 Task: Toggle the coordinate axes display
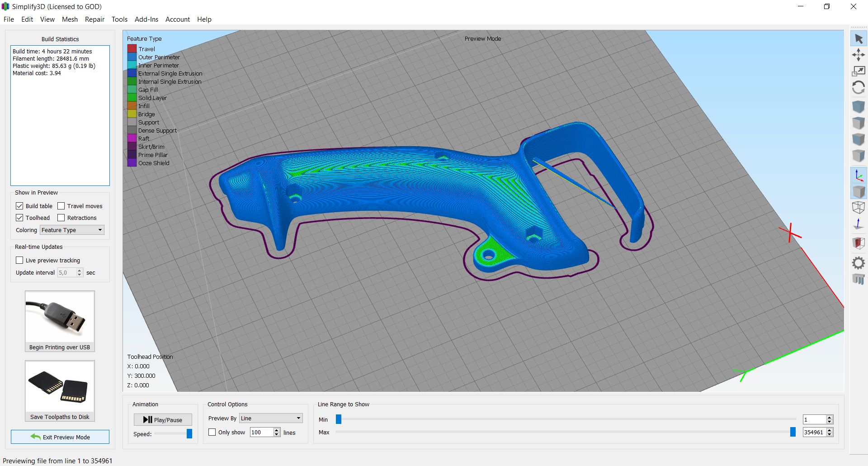pos(859,175)
